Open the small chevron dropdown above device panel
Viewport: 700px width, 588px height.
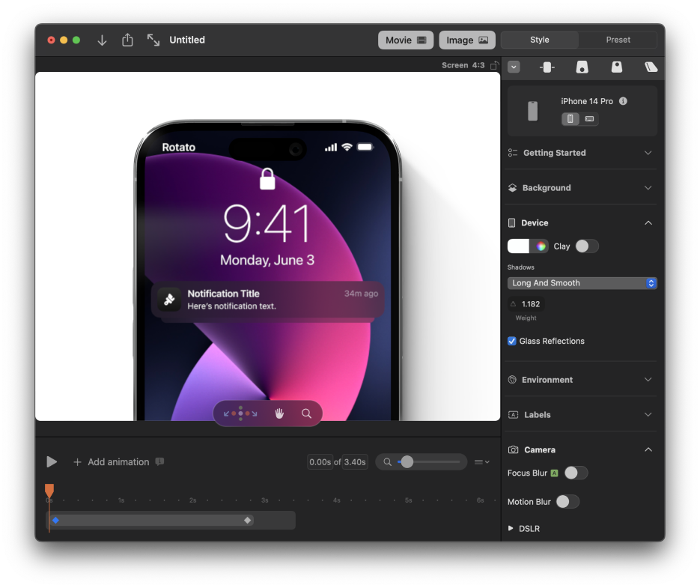[514, 67]
